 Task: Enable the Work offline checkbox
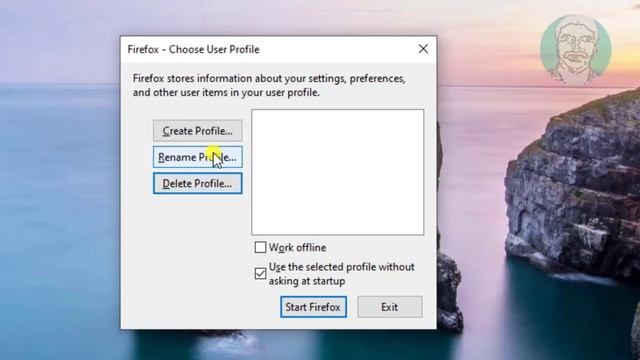click(x=260, y=247)
